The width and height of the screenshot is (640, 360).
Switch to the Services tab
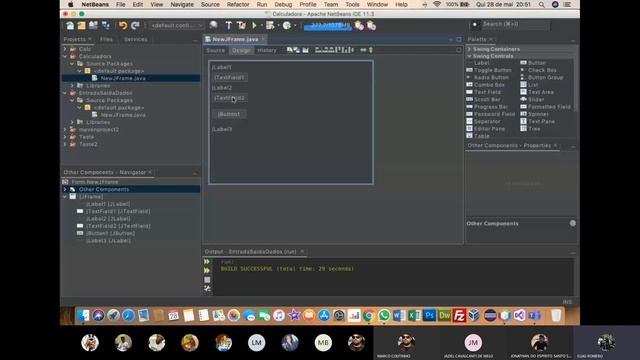(x=136, y=40)
